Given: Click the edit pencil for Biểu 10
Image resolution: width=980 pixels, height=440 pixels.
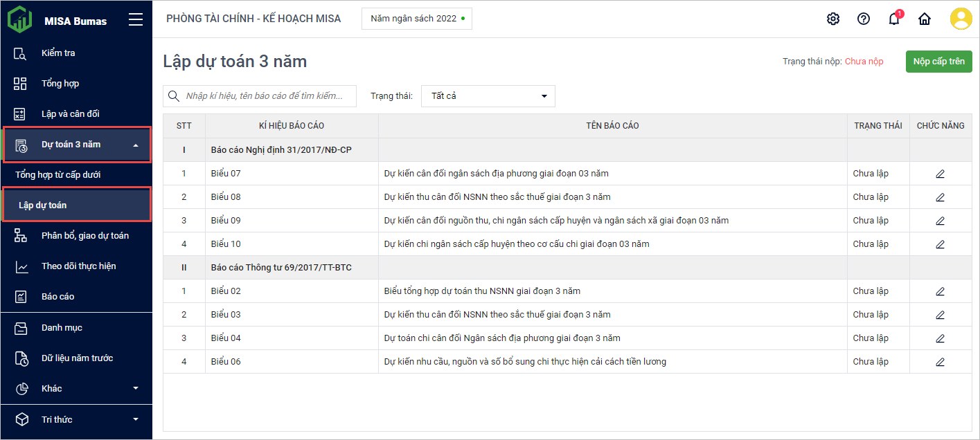Looking at the screenshot, I should click(x=940, y=244).
